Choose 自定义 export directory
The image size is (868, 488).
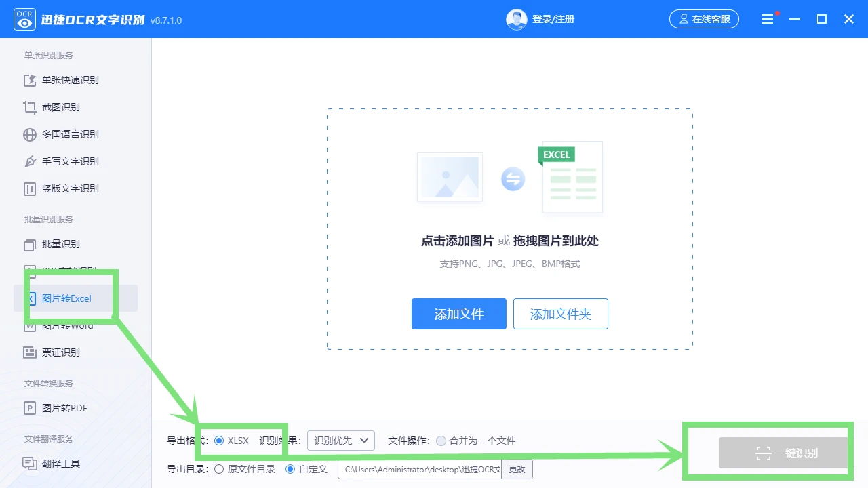click(290, 469)
